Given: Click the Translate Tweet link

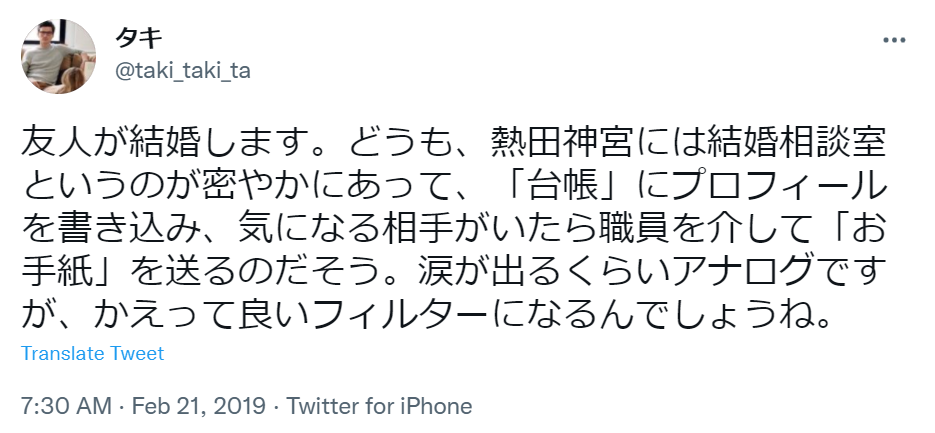Looking at the screenshot, I should click(x=92, y=354).
